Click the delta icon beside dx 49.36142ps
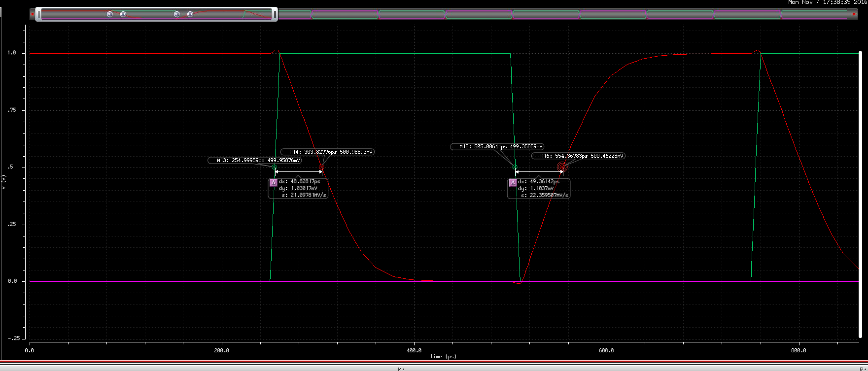This screenshot has height=371, width=868. pos(513,182)
